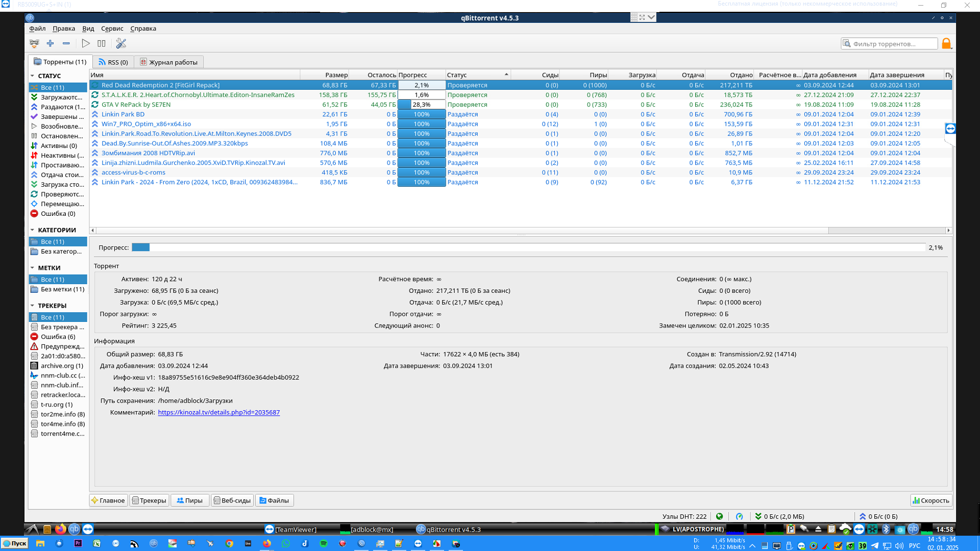Open the Веб-сиды details tab
Image resolution: width=980 pixels, height=551 pixels.
pos(232,500)
